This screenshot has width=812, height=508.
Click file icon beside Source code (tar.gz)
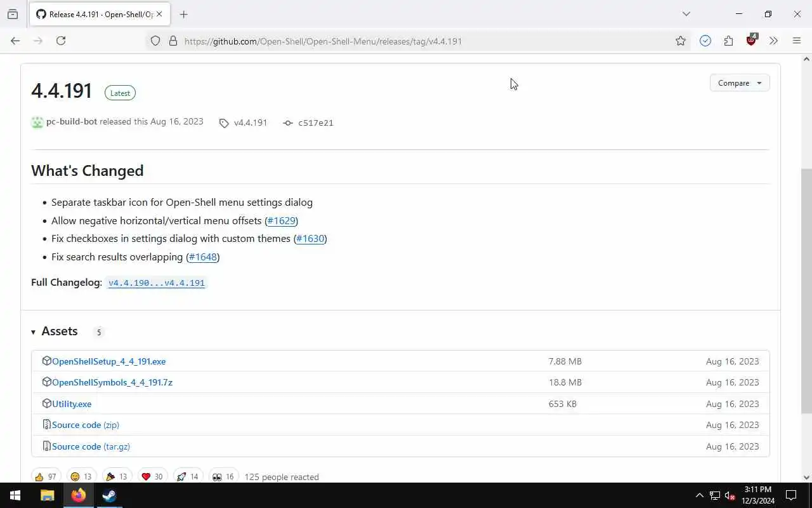46,446
